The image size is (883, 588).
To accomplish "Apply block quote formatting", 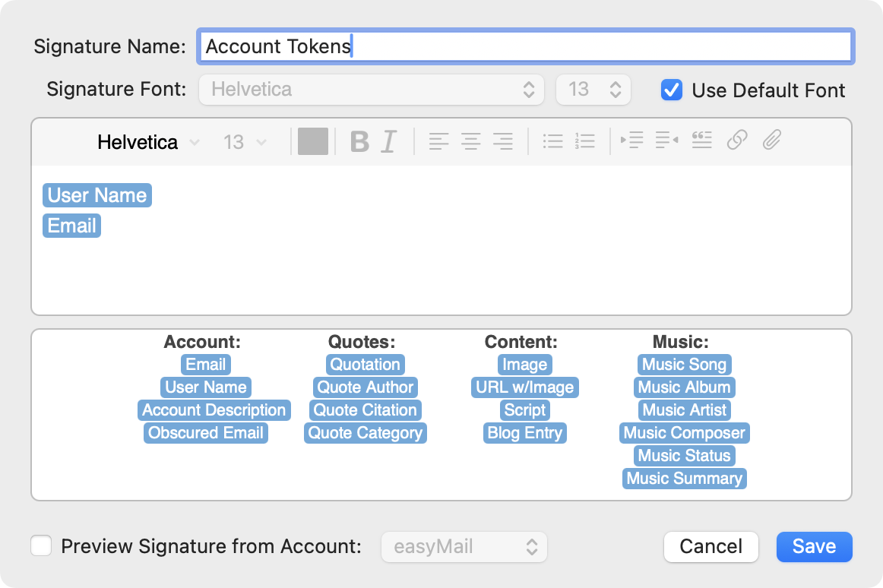I will (x=701, y=141).
